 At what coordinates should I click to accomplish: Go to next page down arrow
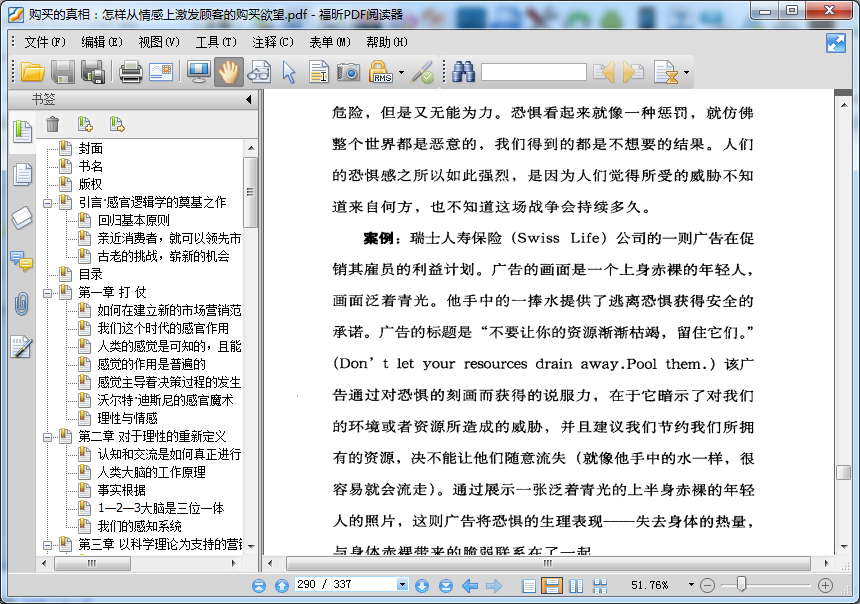pyautogui.click(x=422, y=586)
